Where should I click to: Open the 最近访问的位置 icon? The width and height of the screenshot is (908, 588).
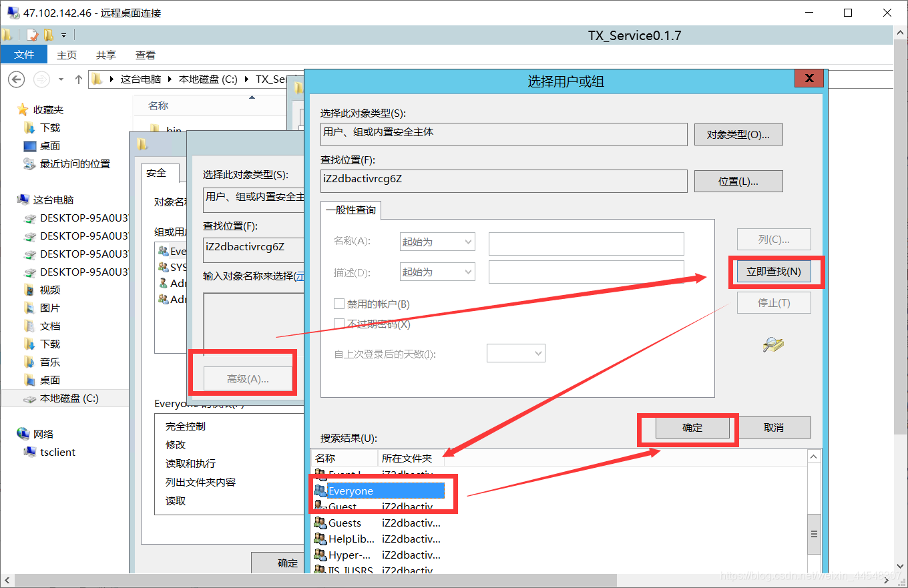pyautogui.click(x=29, y=164)
